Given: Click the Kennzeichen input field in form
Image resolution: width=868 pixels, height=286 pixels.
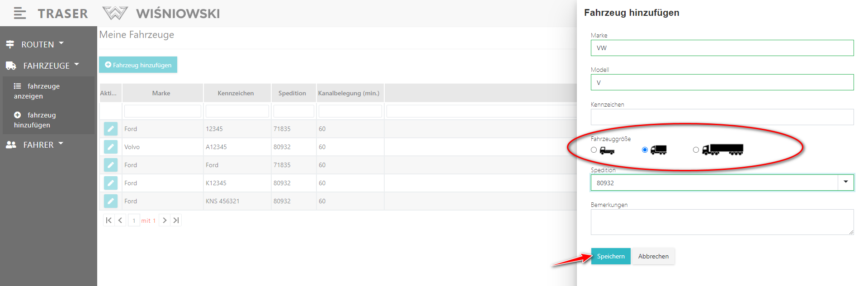Looking at the screenshot, I should coord(722,117).
